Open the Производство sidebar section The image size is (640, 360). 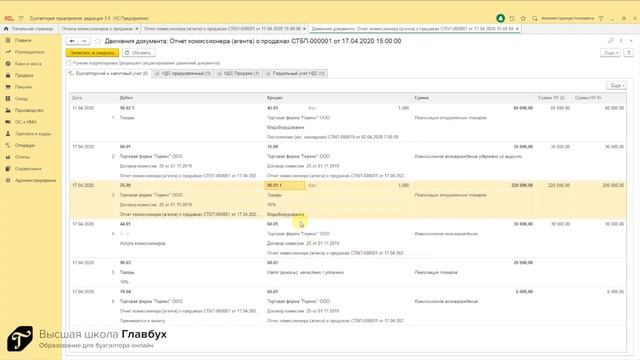[29, 110]
